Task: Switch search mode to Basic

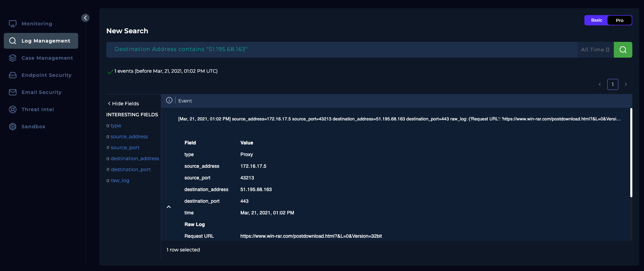Action: 596,20
